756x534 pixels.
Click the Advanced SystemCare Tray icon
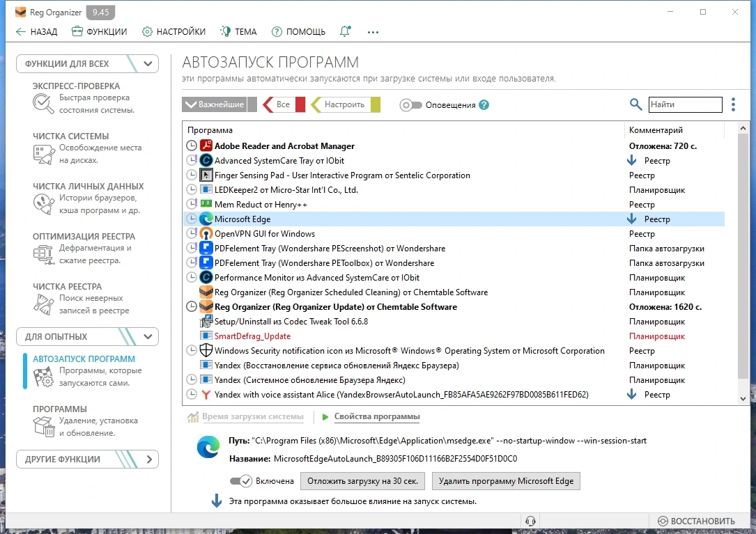[x=206, y=160]
